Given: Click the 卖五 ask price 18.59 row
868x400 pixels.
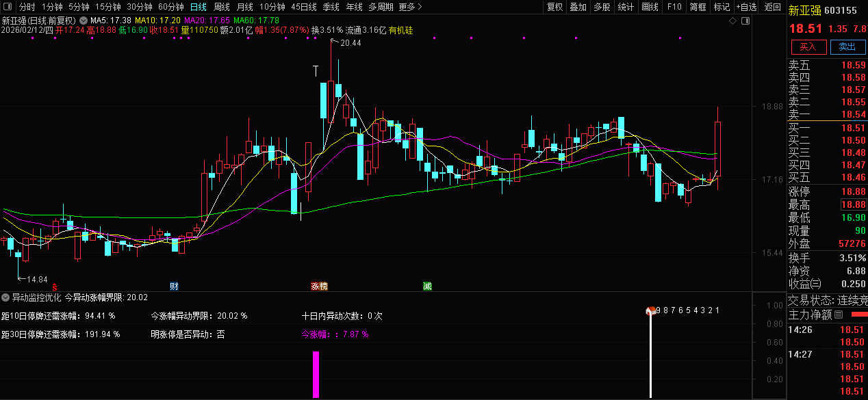Looking at the screenshot, I should pyautogui.click(x=827, y=66).
